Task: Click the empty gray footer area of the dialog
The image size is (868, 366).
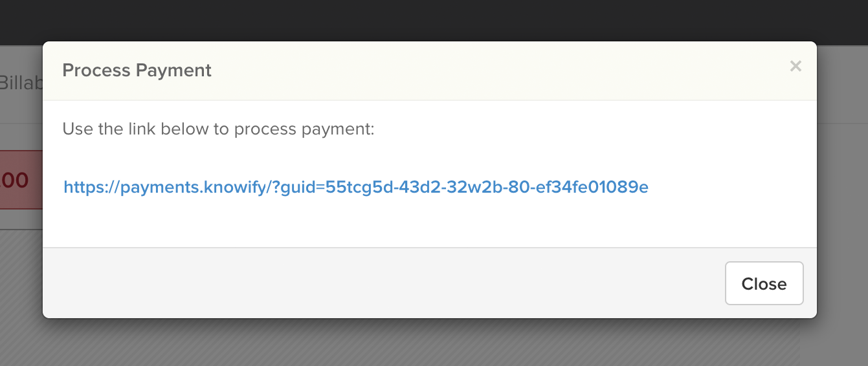Action: click(x=382, y=283)
